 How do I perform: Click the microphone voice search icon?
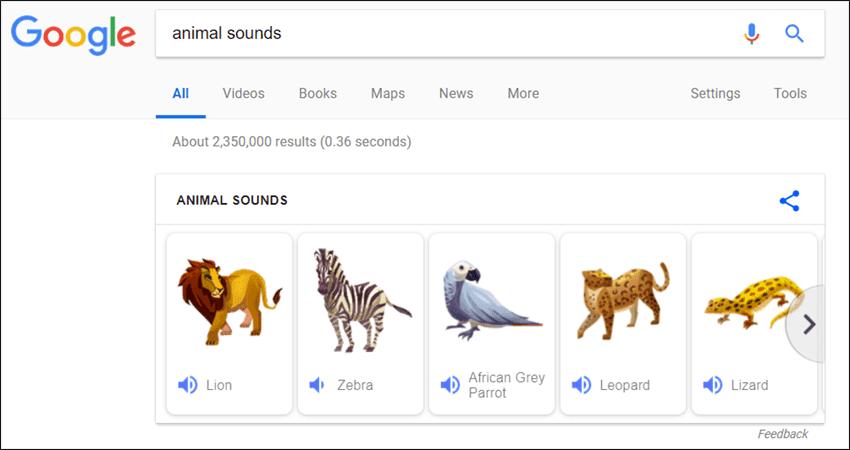(x=751, y=34)
